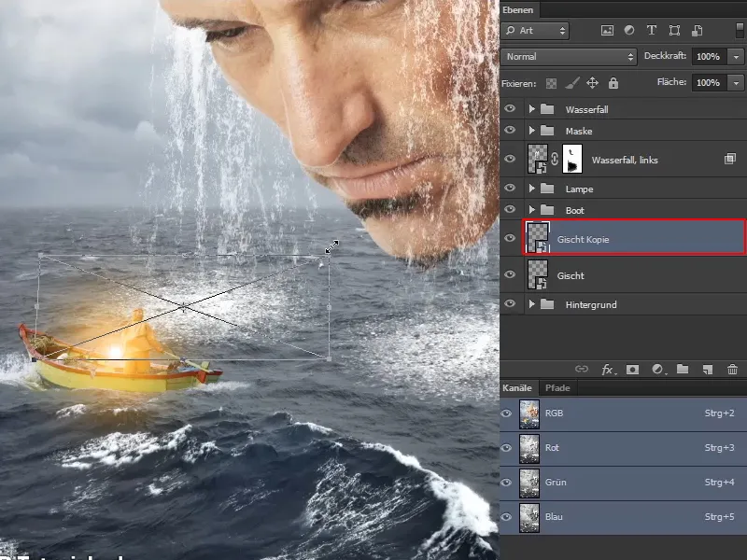Select the Grün channel

(623, 483)
